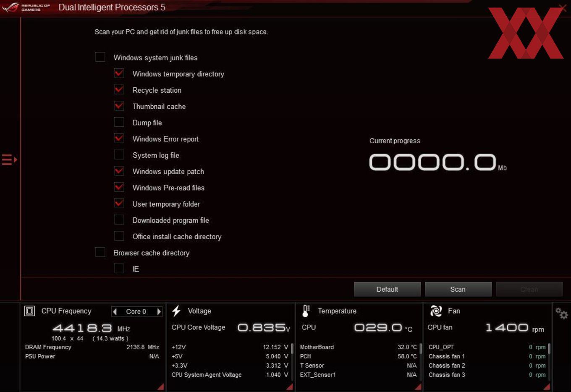Switch to next CPU core
This screenshot has height=392, width=571.
point(159,311)
